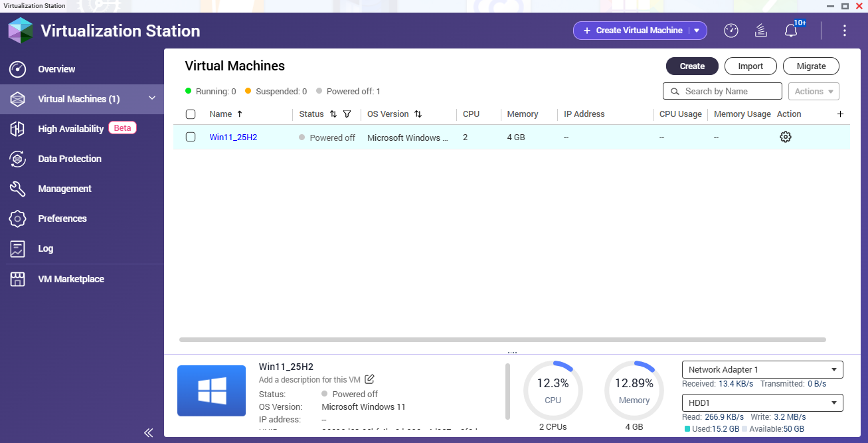Open the notifications bell icon
This screenshot has width=868, height=443.
tap(790, 31)
